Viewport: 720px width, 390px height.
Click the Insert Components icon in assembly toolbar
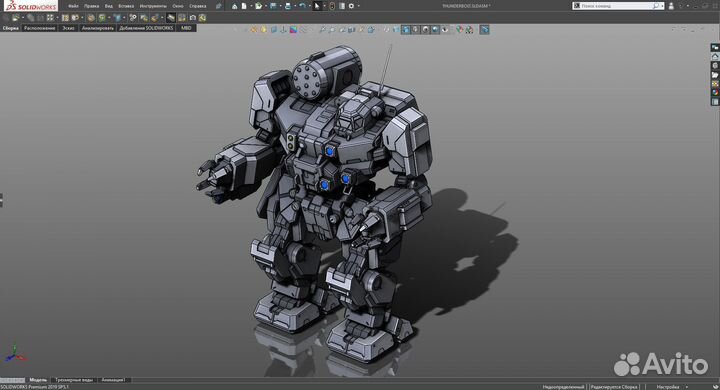tap(16, 17)
